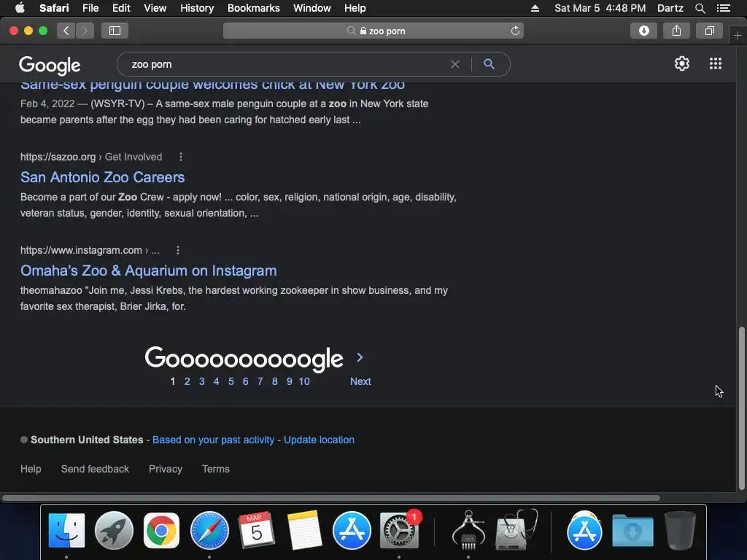Open the Edit menu
Screen dimensions: 747x560
tap(121, 8)
